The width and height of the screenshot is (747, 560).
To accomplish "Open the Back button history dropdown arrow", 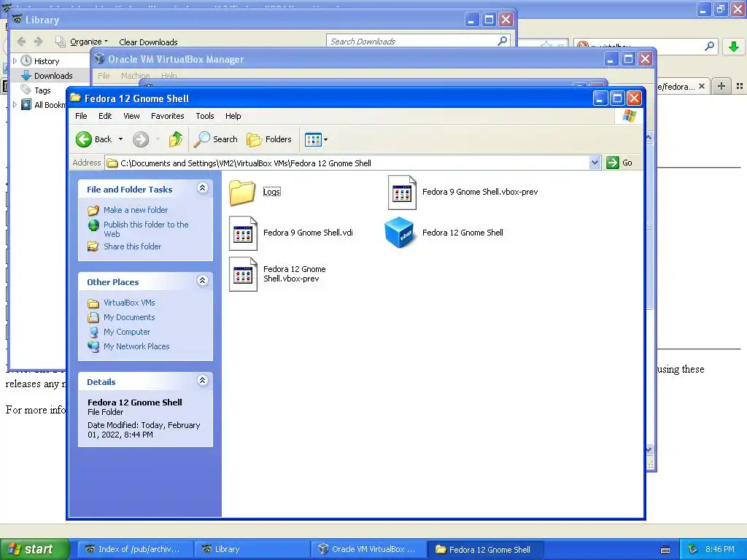I will 120,139.
